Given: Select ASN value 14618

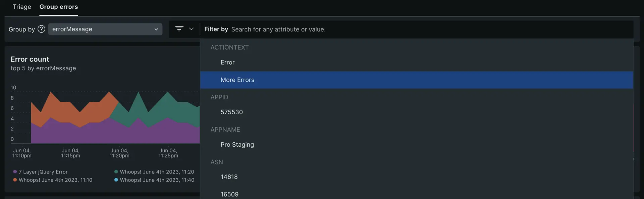Looking at the screenshot, I should pyautogui.click(x=229, y=177).
